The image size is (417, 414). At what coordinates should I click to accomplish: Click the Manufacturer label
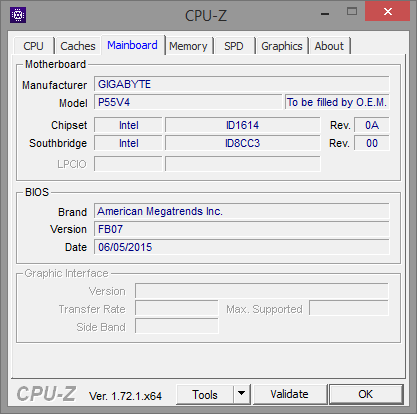(x=55, y=85)
